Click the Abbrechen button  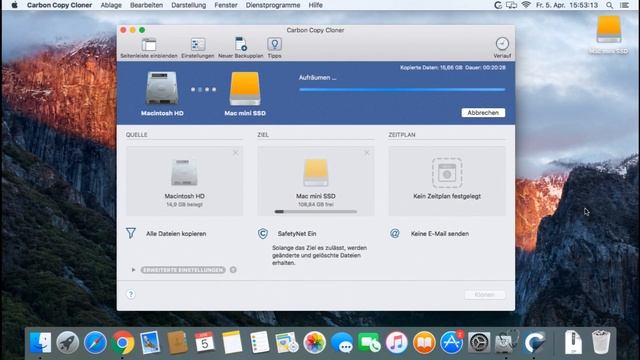[483, 113]
